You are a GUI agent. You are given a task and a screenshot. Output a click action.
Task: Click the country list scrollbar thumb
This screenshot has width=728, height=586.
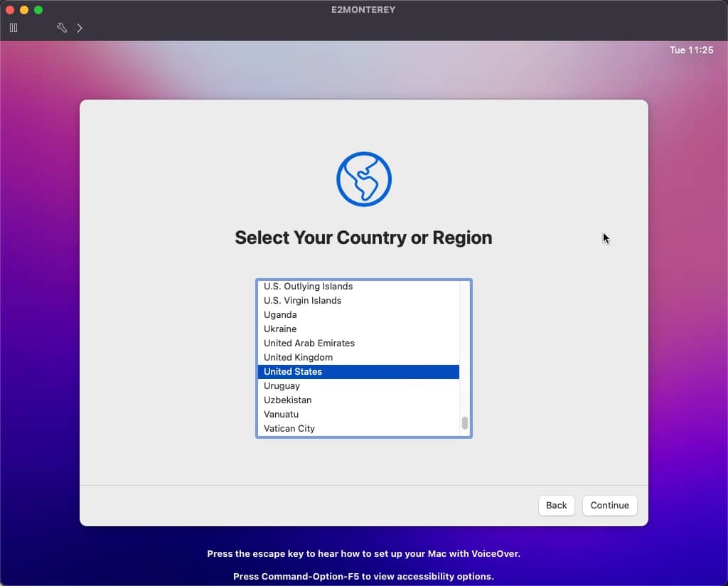[465, 423]
